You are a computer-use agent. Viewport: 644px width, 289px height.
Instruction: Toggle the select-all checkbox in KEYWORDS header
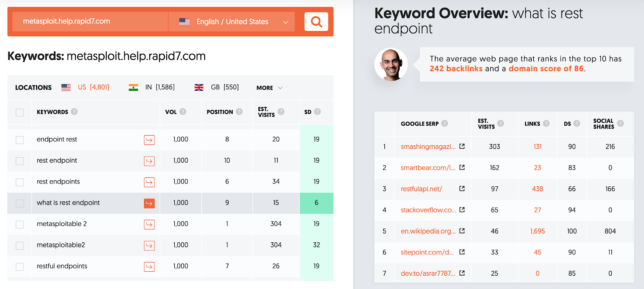[20, 112]
